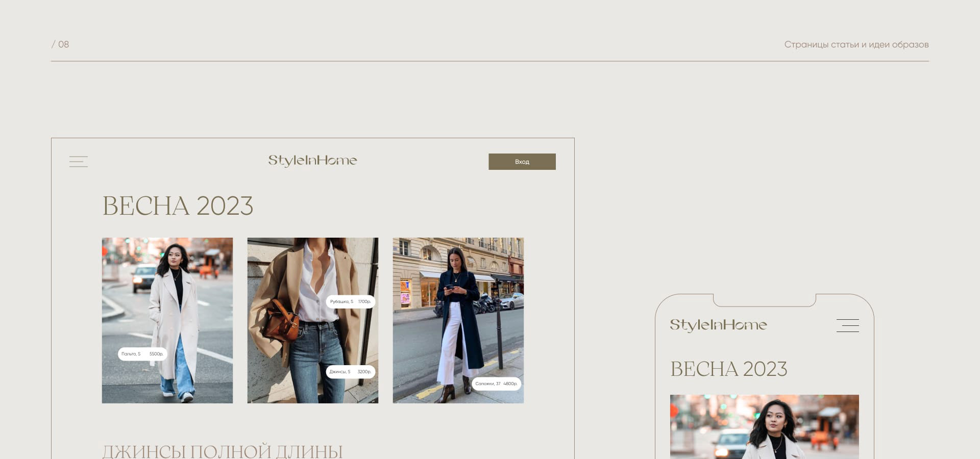Click the 'Страницы статьи и идеи образов' caption
This screenshot has height=459, width=980.
[856, 45]
